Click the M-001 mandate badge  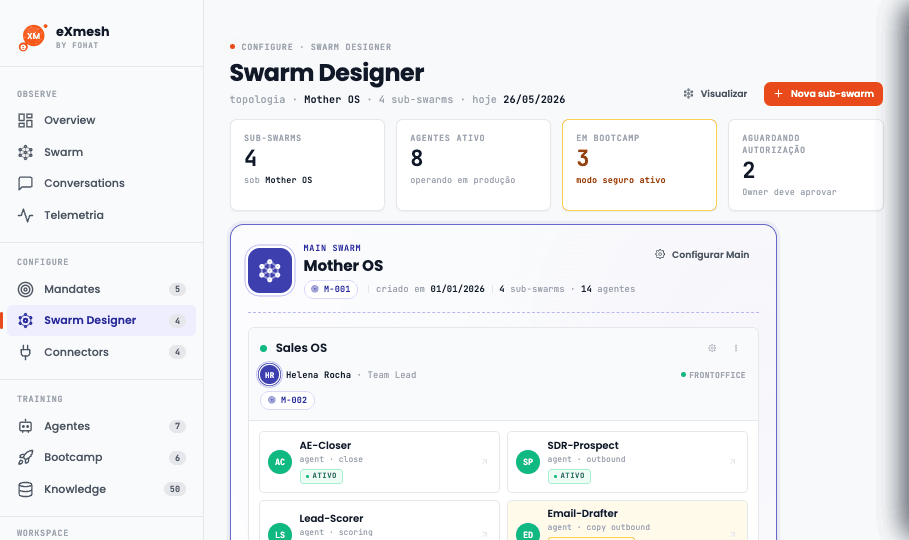(x=331, y=289)
